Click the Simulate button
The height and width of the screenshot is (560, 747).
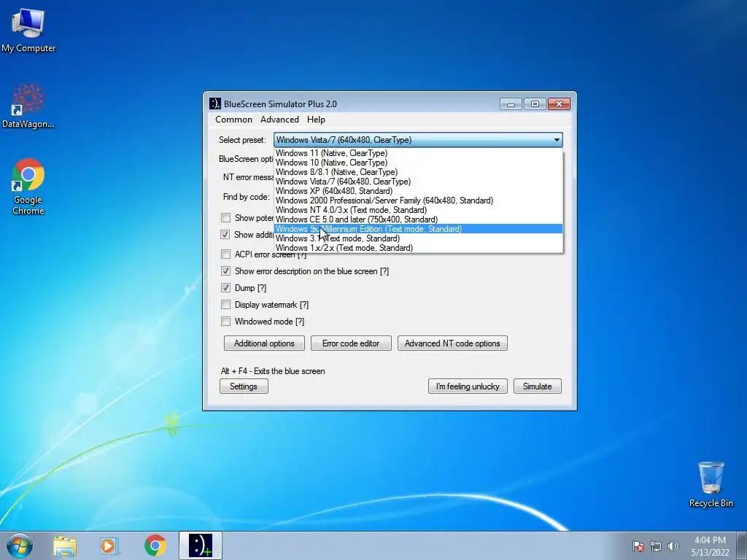point(538,386)
